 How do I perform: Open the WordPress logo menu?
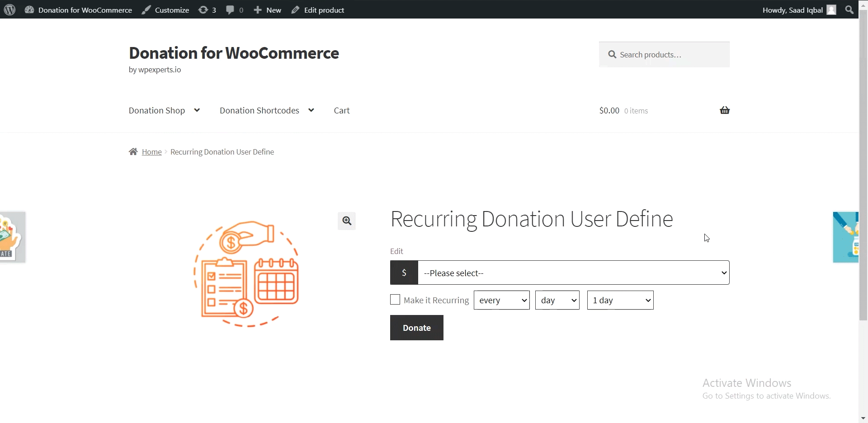[x=9, y=9]
